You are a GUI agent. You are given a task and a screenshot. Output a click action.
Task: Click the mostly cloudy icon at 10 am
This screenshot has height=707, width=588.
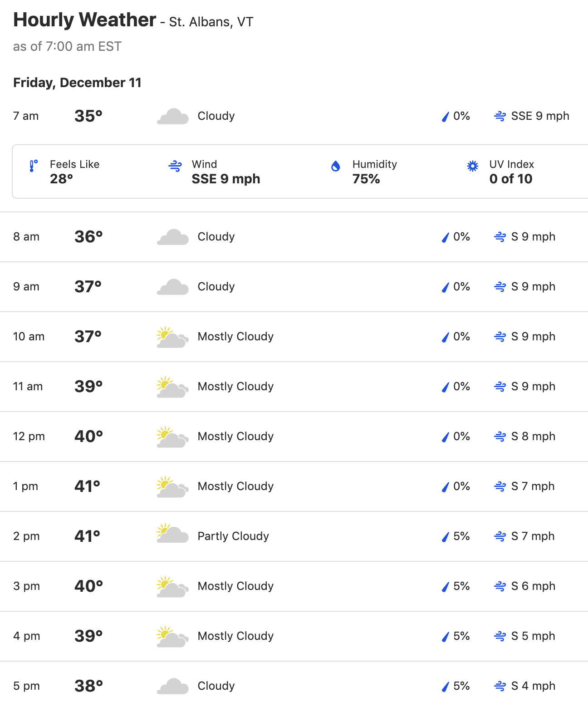(x=172, y=337)
